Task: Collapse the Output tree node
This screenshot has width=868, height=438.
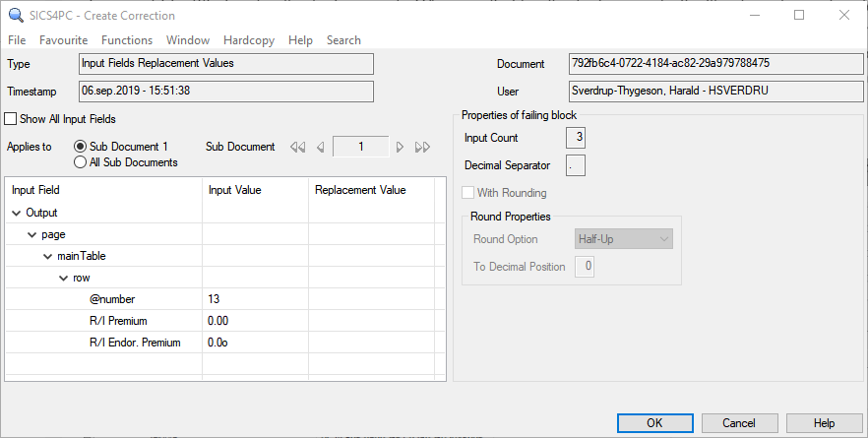Action: [17, 213]
